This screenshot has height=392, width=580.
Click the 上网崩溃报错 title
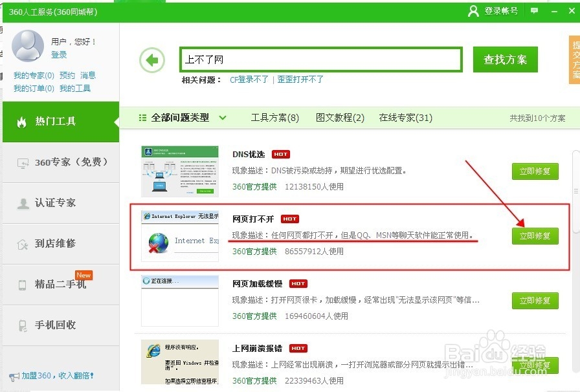click(x=258, y=349)
